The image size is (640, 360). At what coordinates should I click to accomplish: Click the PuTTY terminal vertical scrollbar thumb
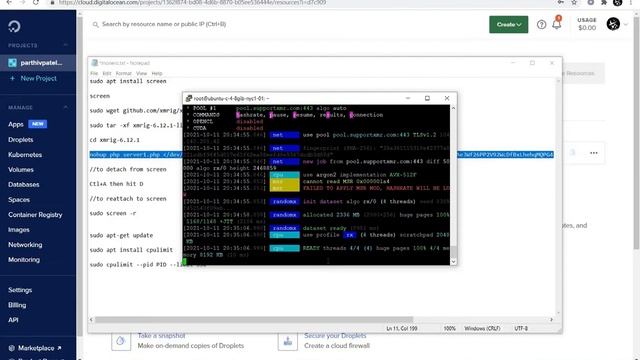(453, 251)
